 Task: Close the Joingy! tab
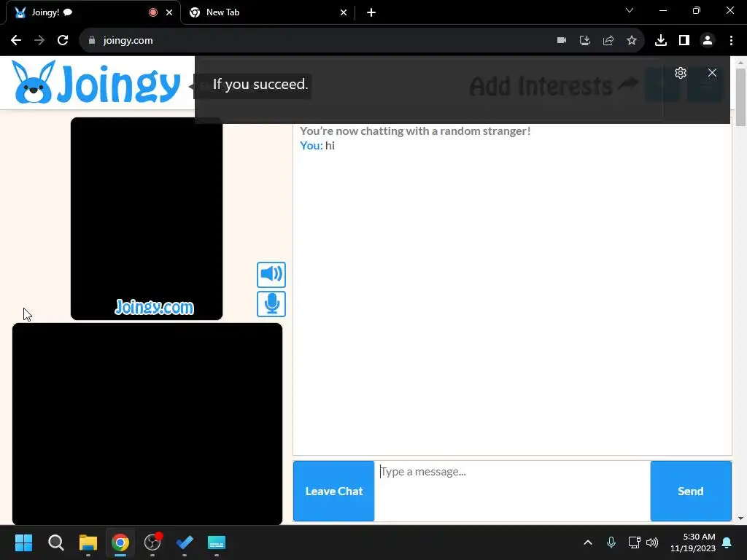[x=169, y=12]
